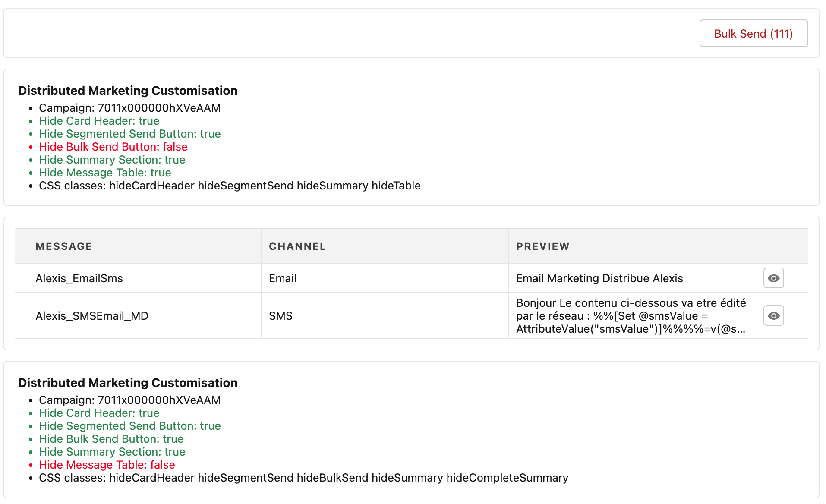This screenshot has height=504, width=826.
Task: Click the 'Bonjour Le contenu ci-dessous' SMS preview text
Action: (x=631, y=316)
